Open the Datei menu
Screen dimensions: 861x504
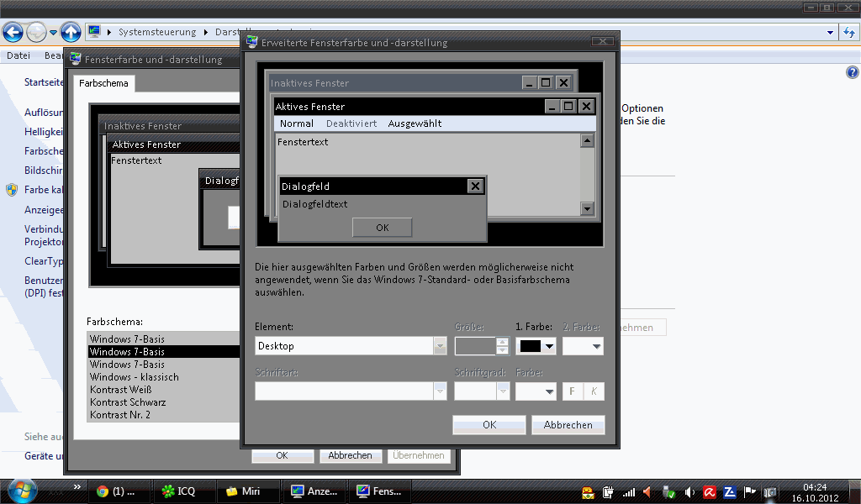pyautogui.click(x=18, y=55)
